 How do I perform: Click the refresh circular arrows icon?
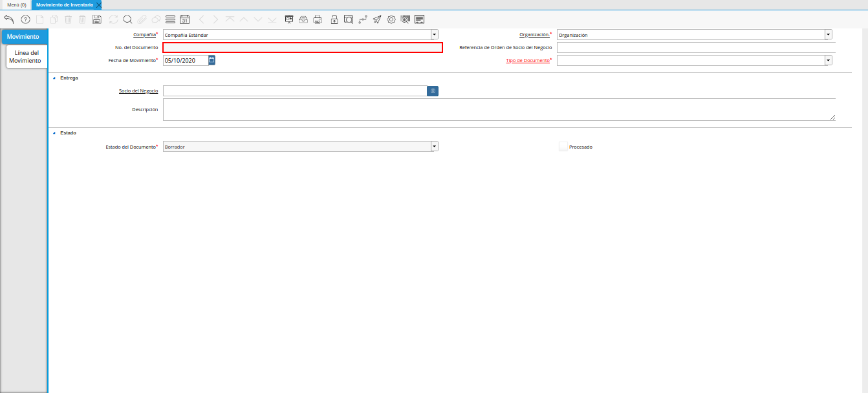(x=114, y=19)
